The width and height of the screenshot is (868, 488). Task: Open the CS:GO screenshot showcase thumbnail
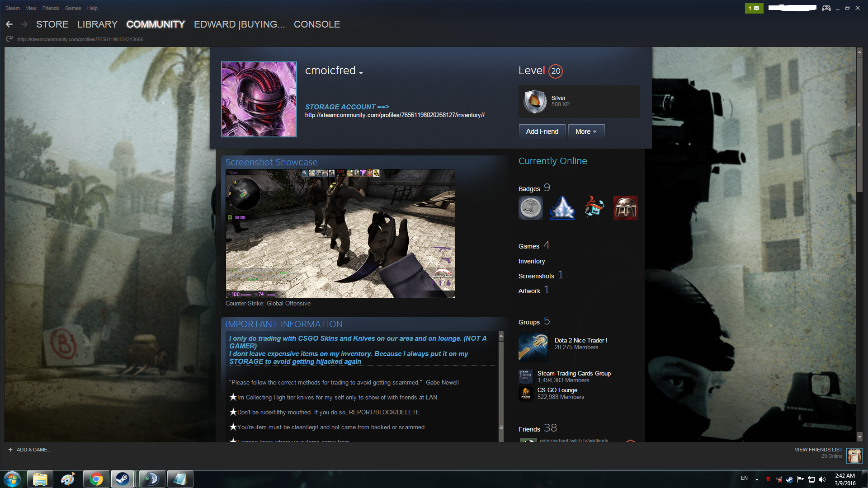click(x=340, y=233)
